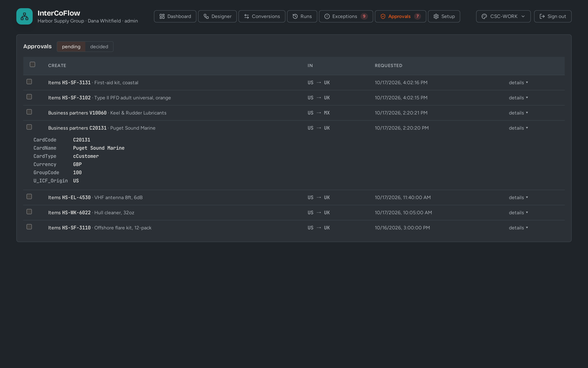Open the Setup page
Screen dimensions: 588x368
coord(444,16)
